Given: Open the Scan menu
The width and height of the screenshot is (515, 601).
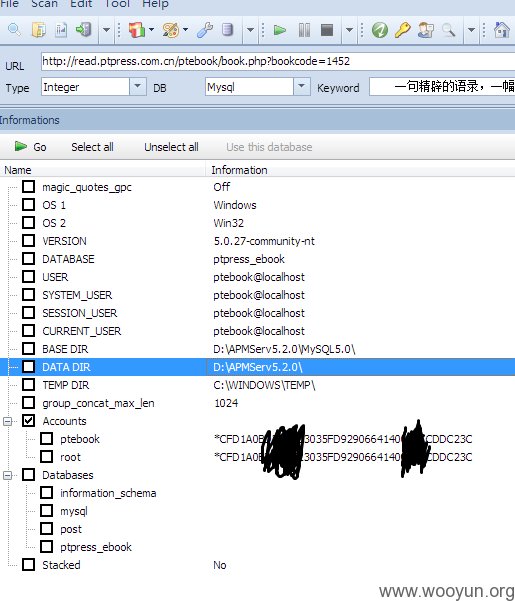Looking at the screenshot, I should (x=44, y=4).
